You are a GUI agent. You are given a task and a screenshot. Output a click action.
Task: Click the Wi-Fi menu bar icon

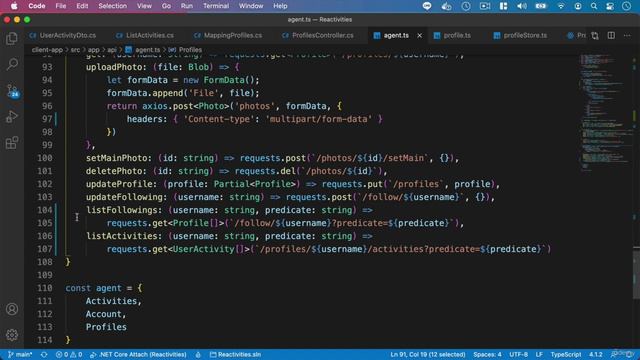point(561,6)
